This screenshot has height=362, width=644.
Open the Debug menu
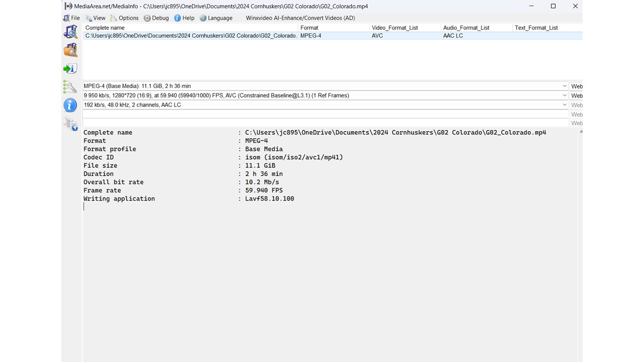tap(156, 18)
